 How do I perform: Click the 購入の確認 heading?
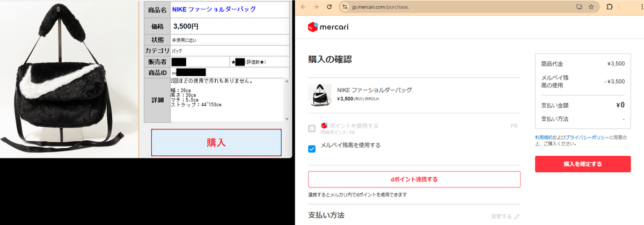click(330, 59)
